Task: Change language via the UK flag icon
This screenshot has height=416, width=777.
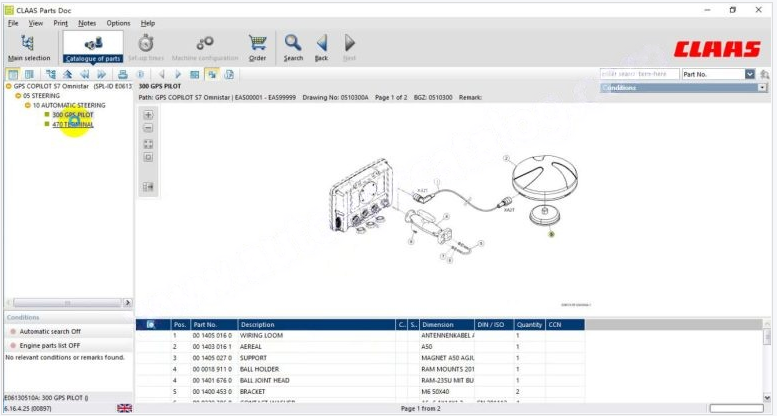Action: click(x=124, y=408)
